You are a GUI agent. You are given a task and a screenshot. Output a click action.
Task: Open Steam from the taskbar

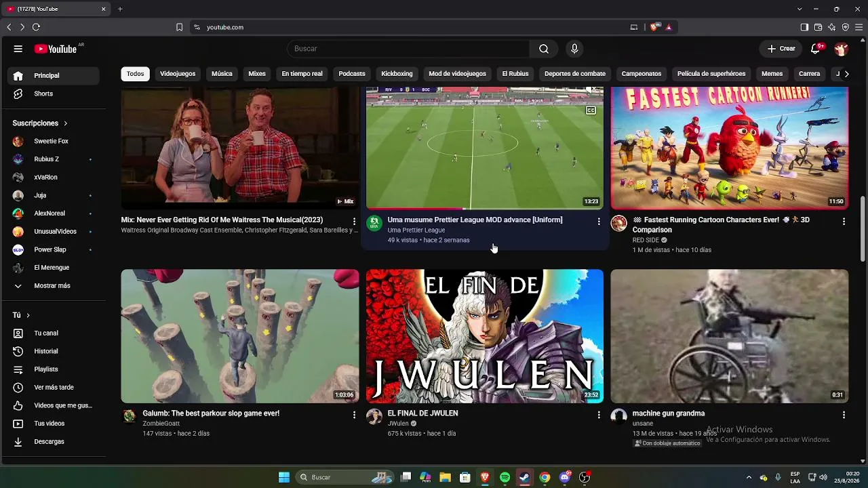click(524, 477)
